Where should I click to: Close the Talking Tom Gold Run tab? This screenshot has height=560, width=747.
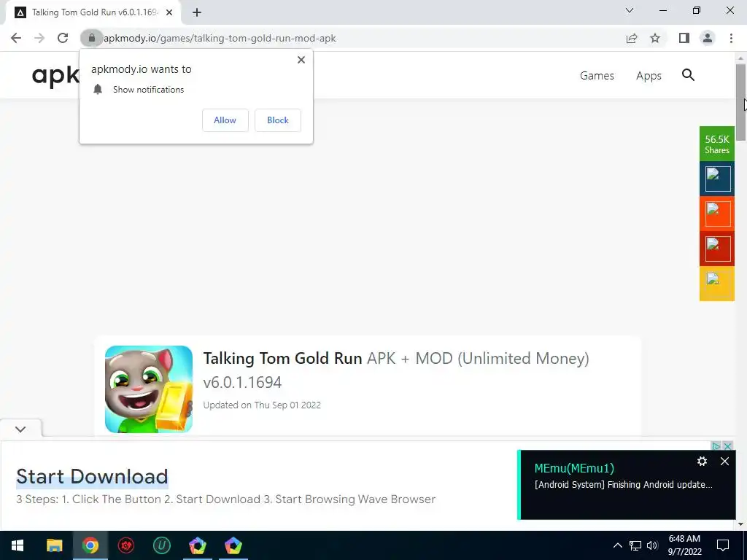[x=169, y=12]
